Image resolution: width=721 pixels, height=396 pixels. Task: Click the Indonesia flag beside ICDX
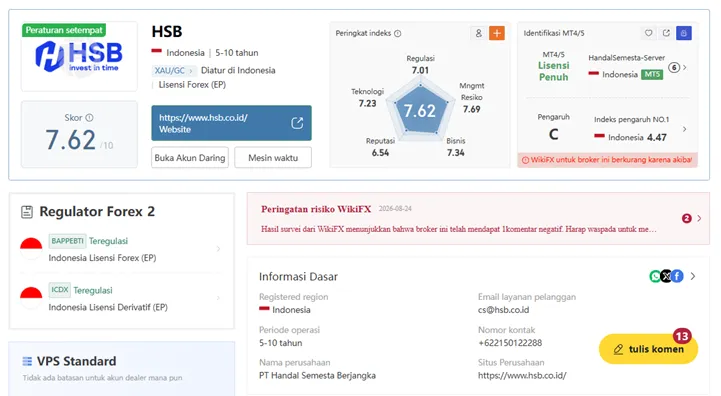point(31,298)
